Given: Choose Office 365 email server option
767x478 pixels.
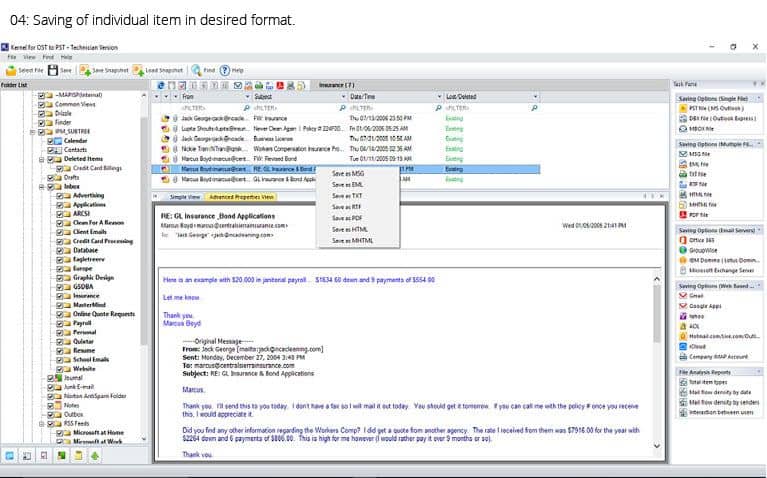Looking at the screenshot, I should coord(697,240).
